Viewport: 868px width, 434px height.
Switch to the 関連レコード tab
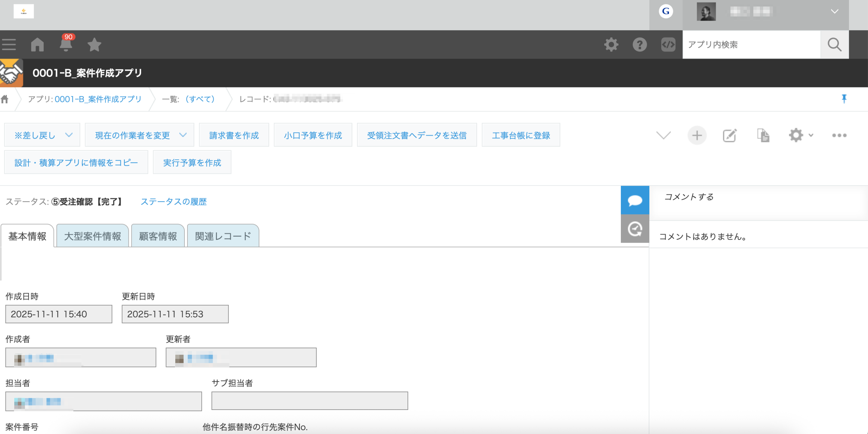pyautogui.click(x=223, y=236)
